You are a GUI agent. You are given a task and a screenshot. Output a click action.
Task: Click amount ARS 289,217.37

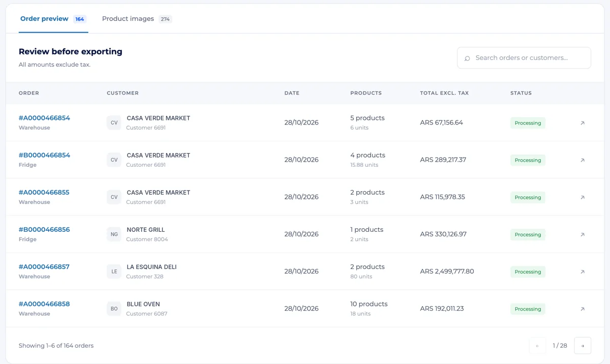coord(443,160)
